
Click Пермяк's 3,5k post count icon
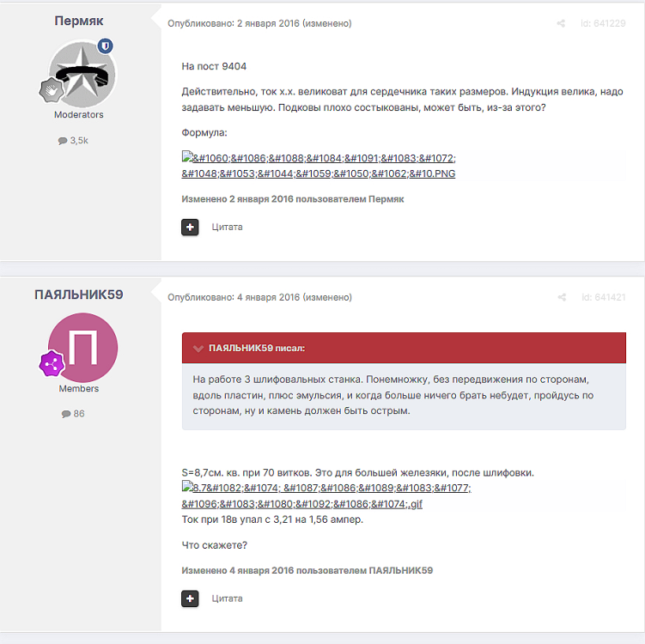coord(63,141)
